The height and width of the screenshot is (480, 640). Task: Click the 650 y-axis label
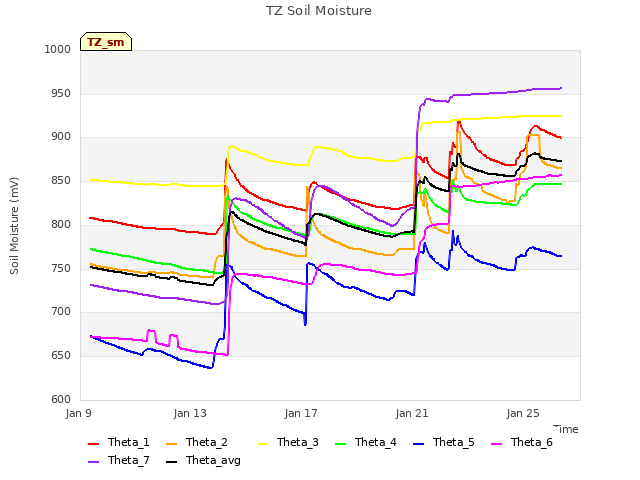61,356
